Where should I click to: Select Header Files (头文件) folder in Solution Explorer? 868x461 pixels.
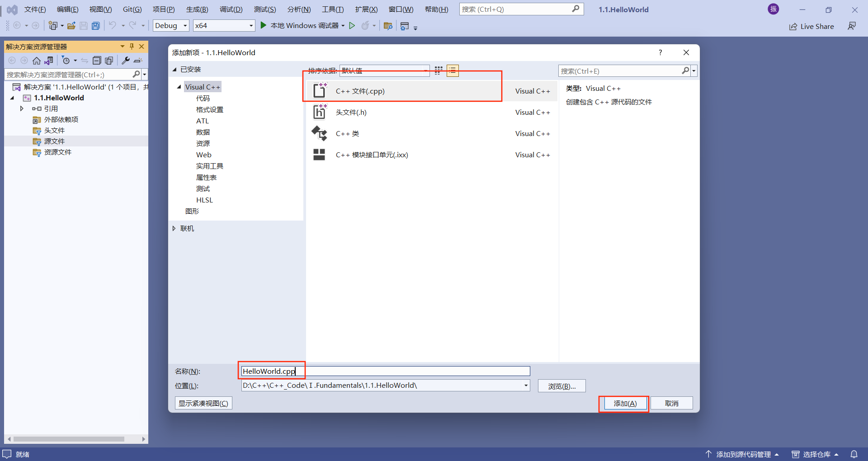click(x=54, y=130)
